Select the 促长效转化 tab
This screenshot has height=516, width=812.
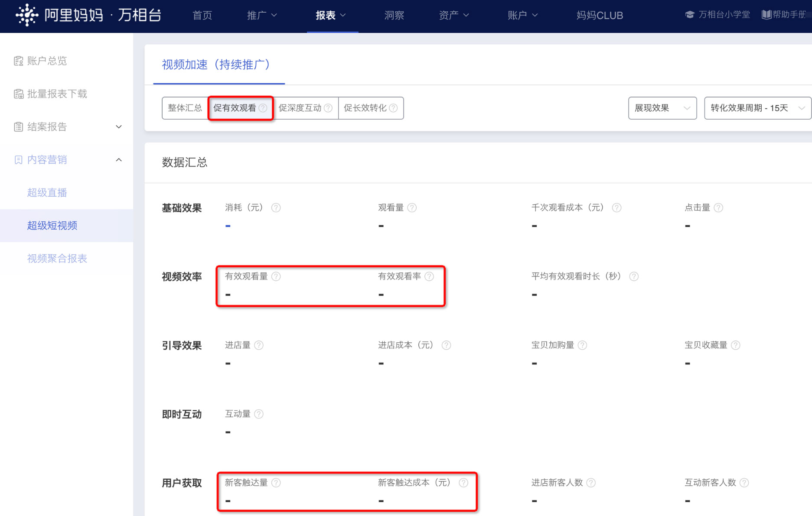coord(371,108)
